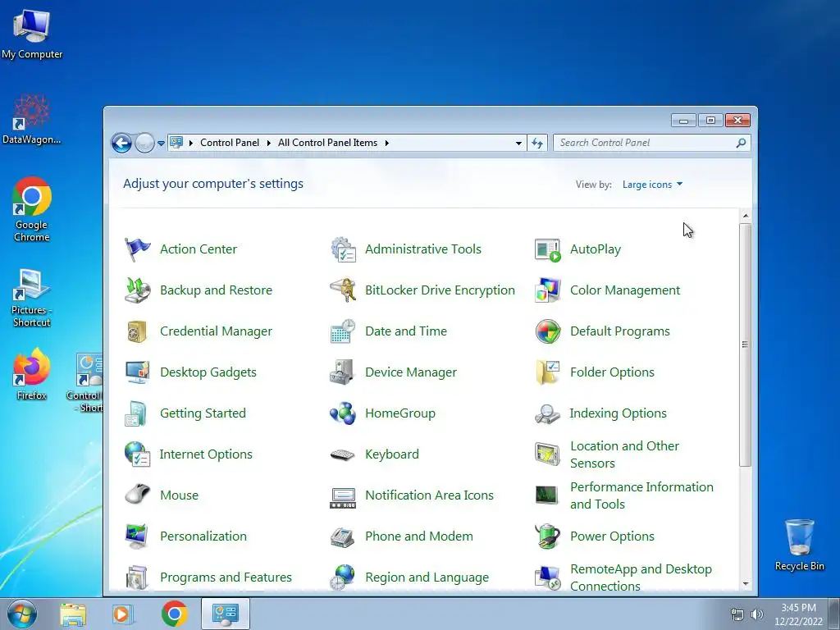The image size is (840, 630).
Task: Open the Keyboard icon
Action: 343,454
